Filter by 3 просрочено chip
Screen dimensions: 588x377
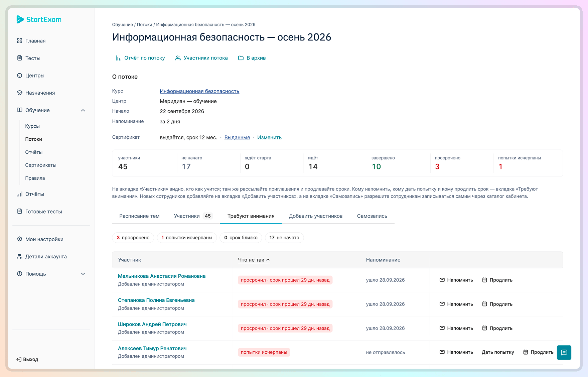pyautogui.click(x=133, y=238)
